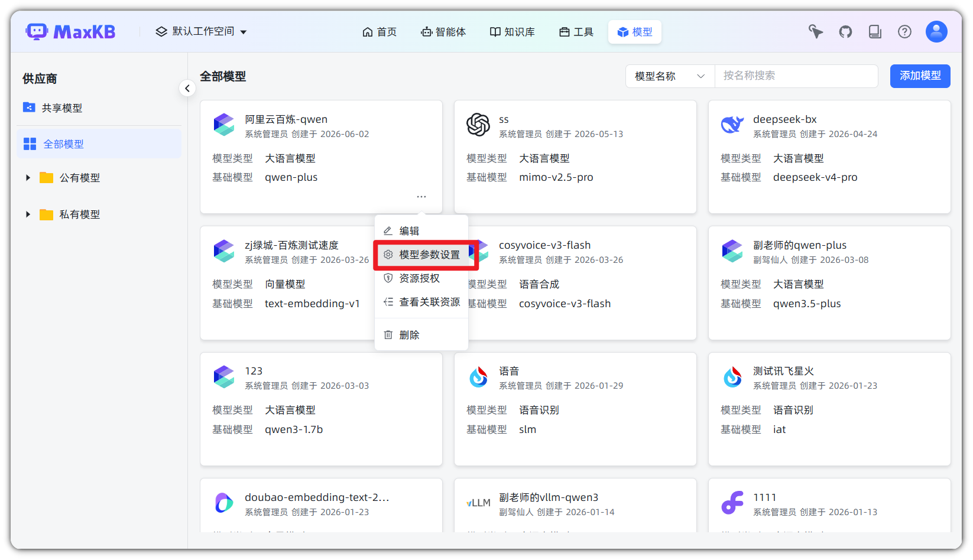Click the 私有模型 folder label
This screenshot has height=560, width=973.
[80, 214]
